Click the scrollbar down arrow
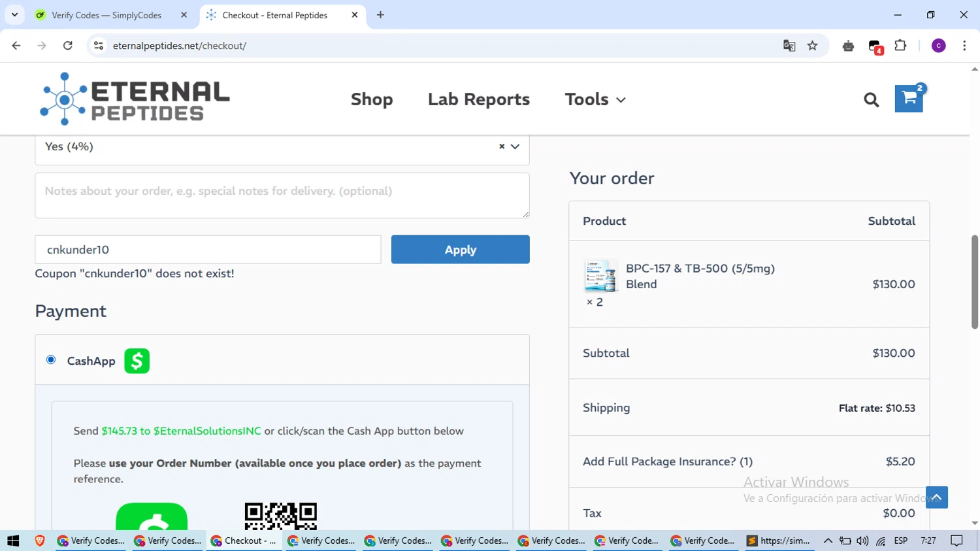 pyautogui.click(x=974, y=524)
